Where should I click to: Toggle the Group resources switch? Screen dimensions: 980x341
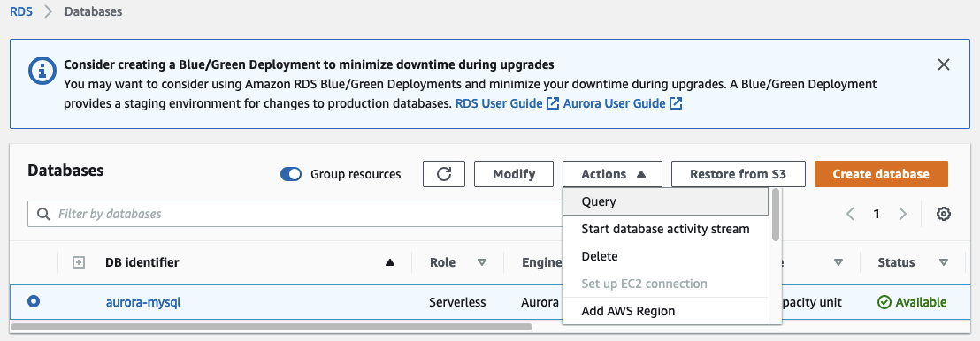click(291, 174)
